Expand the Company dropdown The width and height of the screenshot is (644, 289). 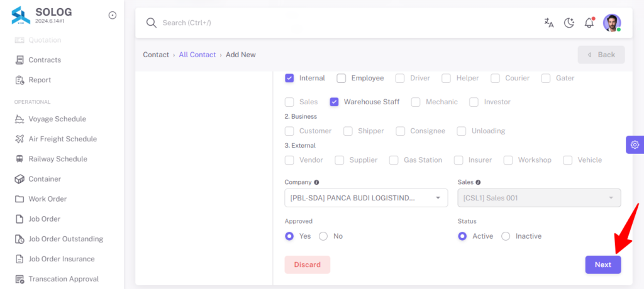point(366,198)
